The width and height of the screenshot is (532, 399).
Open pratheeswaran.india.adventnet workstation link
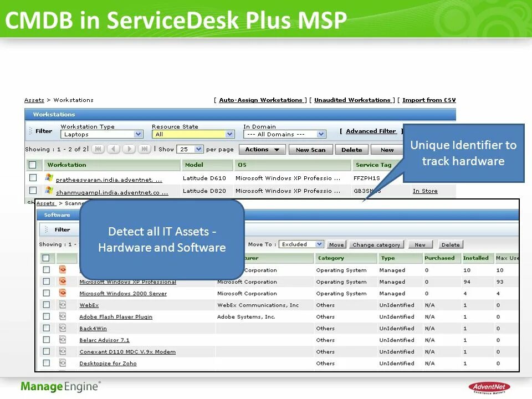[109, 180]
